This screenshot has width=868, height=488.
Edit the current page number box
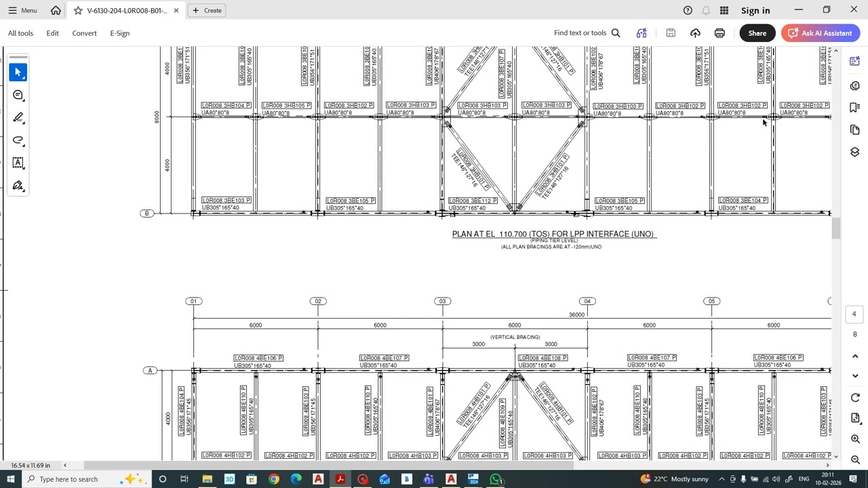click(854, 314)
